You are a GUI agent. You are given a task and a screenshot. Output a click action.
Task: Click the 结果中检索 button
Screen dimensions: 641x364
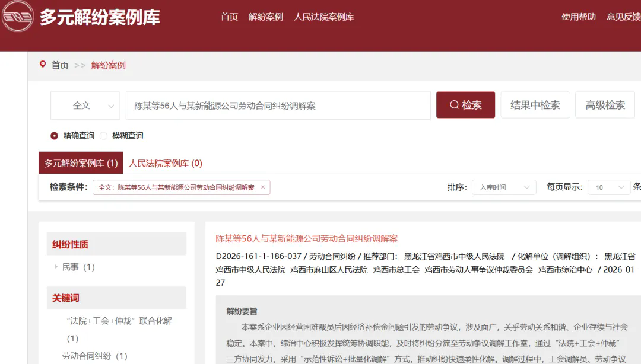(x=535, y=105)
